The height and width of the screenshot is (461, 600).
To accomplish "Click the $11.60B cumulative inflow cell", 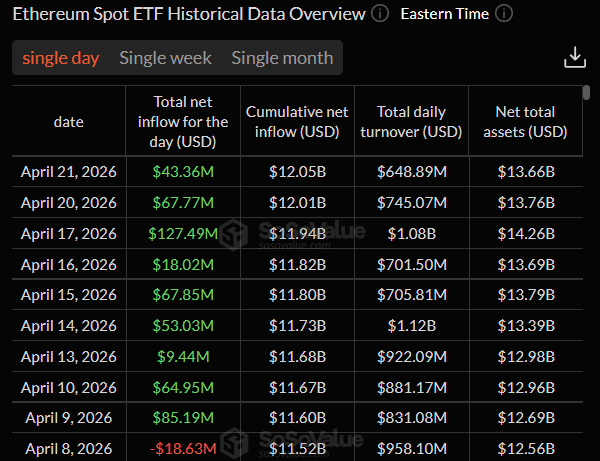I will (x=297, y=417).
